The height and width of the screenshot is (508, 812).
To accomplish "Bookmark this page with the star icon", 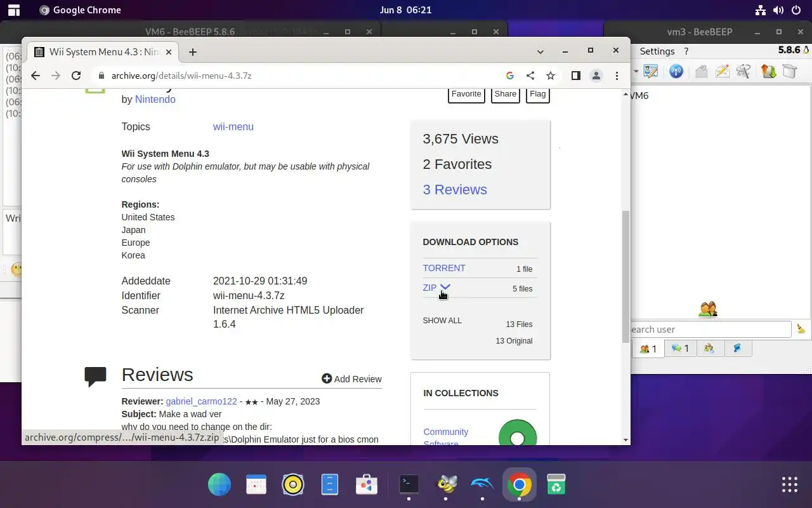I will coord(551,76).
